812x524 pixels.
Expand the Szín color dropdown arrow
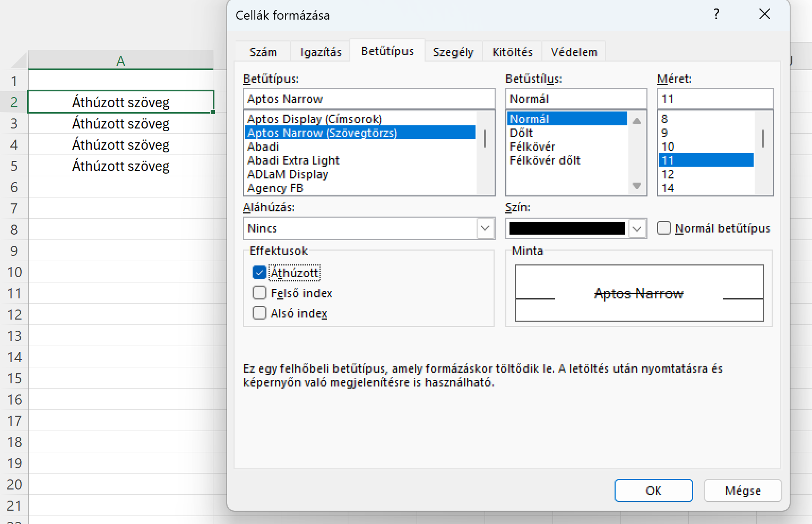click(637, 229)
